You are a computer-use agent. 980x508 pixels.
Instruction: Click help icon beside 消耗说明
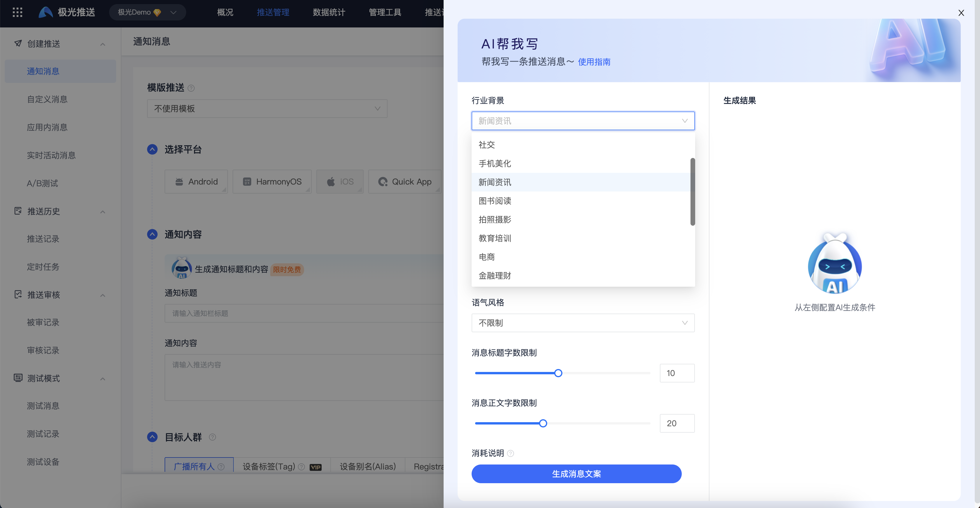point(510,453)
